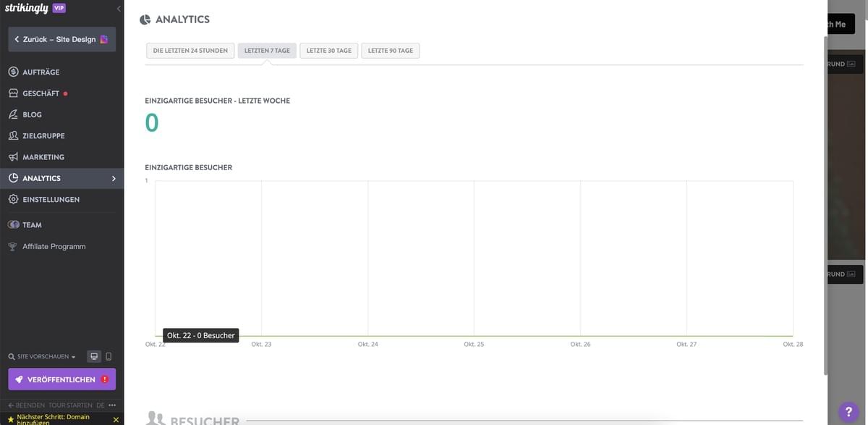Go back via Zurück – Site Design

[x=61, y=39]
